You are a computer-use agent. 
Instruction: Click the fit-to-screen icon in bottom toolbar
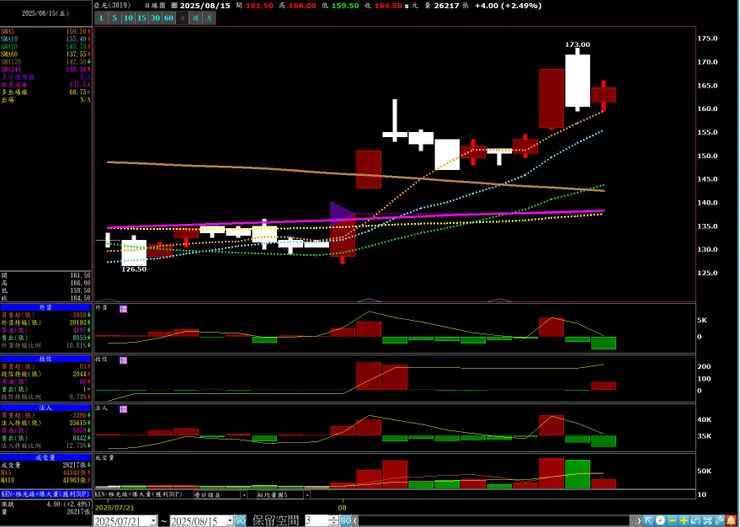[x=707, y=521]
